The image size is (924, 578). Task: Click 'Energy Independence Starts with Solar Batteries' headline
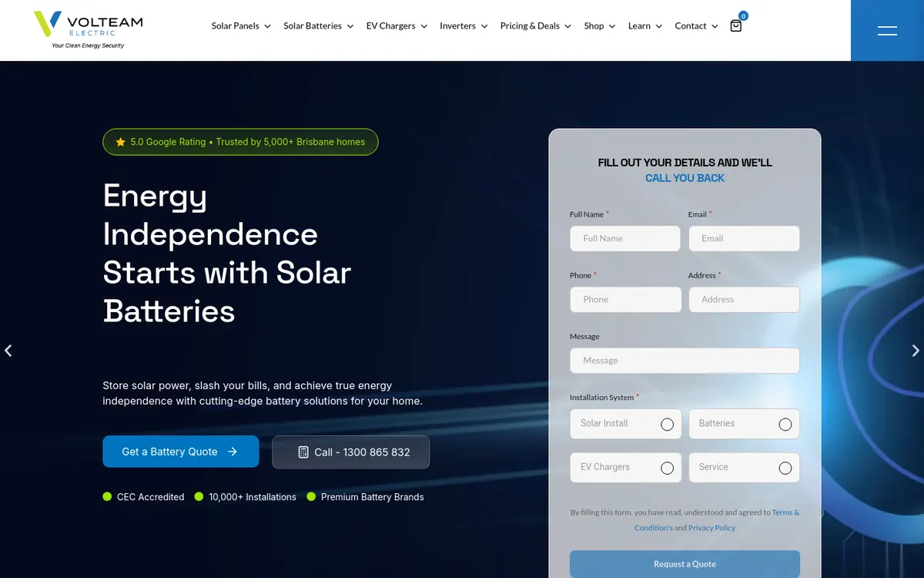coord(227,254)
